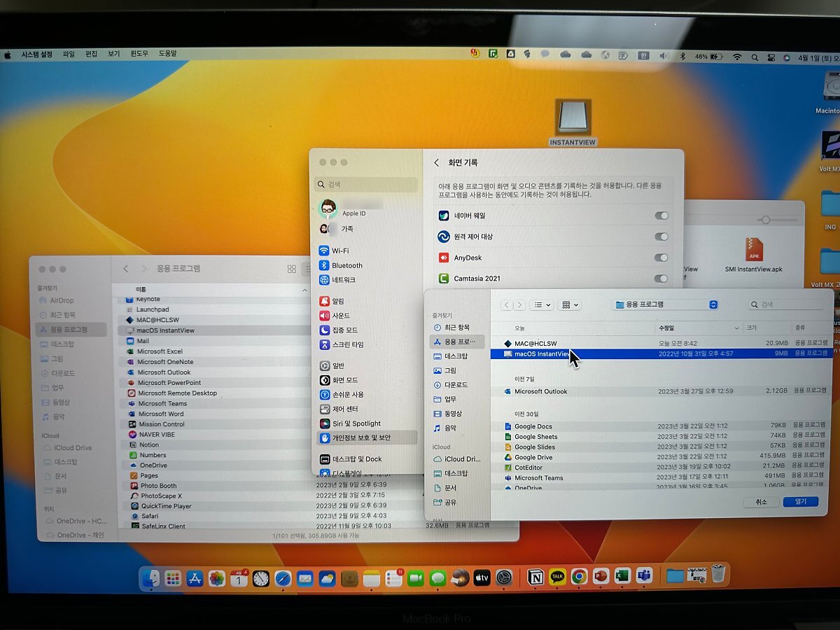
Task: Select INSTANTVIEW drive icon on desktop
Action: pos(573,116)
